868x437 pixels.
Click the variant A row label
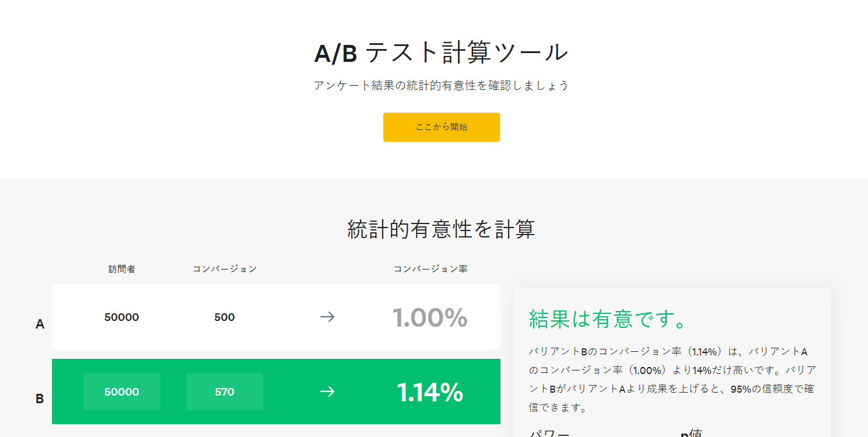pyautogui.click(x=39, y=324)
